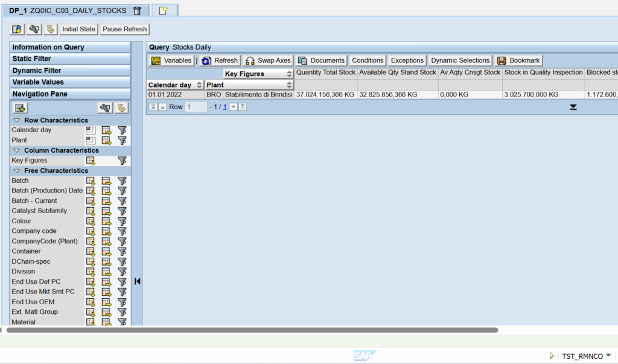
Task: Click the filter funnel for Calendar day
Action: tap(122, 130)
